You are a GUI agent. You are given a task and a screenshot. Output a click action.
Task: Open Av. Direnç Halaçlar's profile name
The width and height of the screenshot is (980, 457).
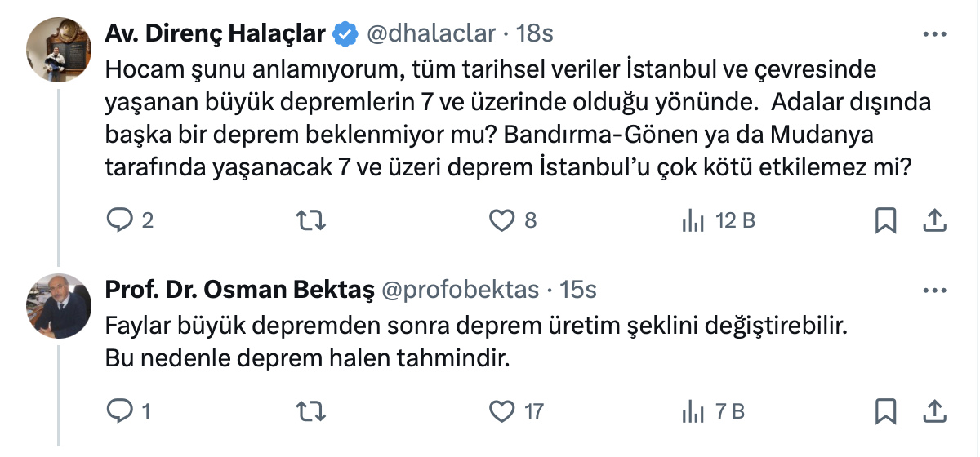216,33
